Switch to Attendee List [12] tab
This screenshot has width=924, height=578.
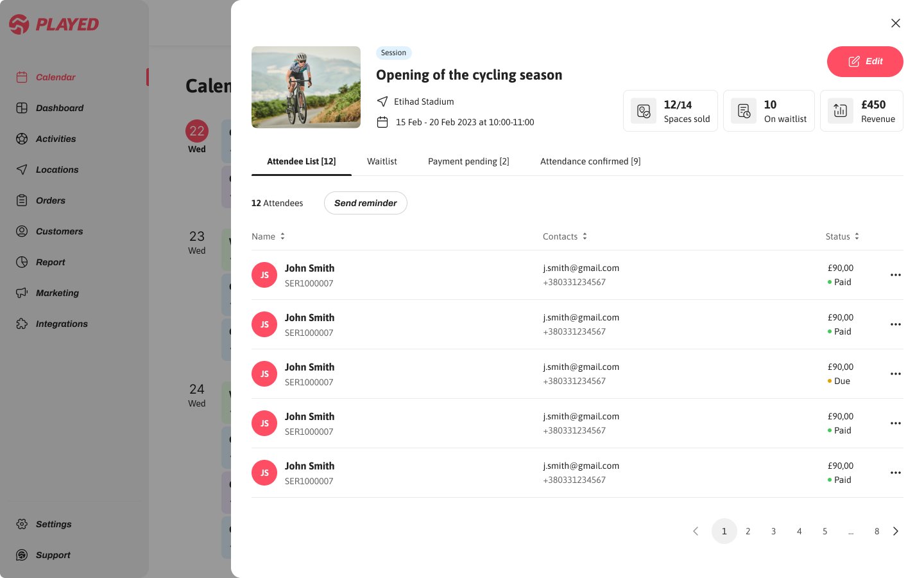click(302, 161)
